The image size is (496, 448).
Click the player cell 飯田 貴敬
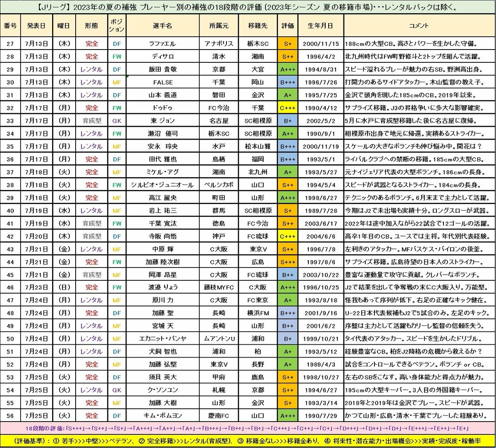pos(162,69)
